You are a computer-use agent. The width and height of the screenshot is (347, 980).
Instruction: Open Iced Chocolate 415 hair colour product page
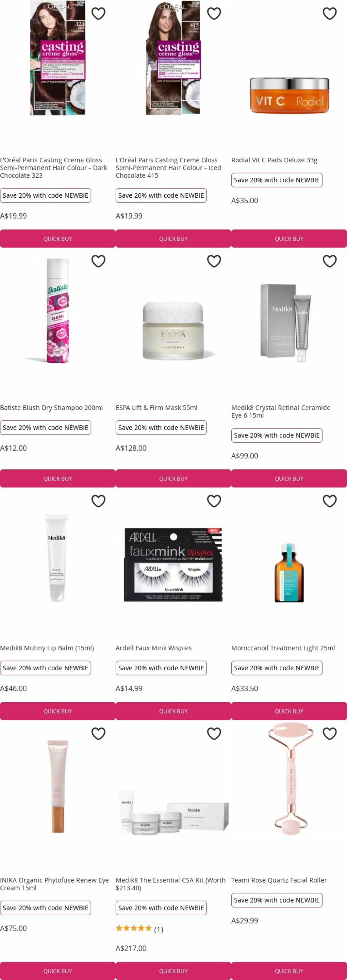pyautogui.click(x=168, y=168)
